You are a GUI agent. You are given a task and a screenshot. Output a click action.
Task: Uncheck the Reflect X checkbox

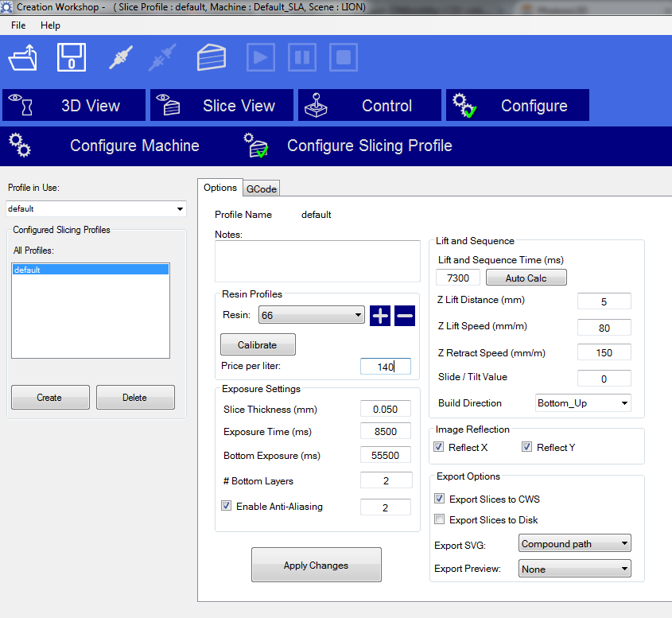point(439,447)
